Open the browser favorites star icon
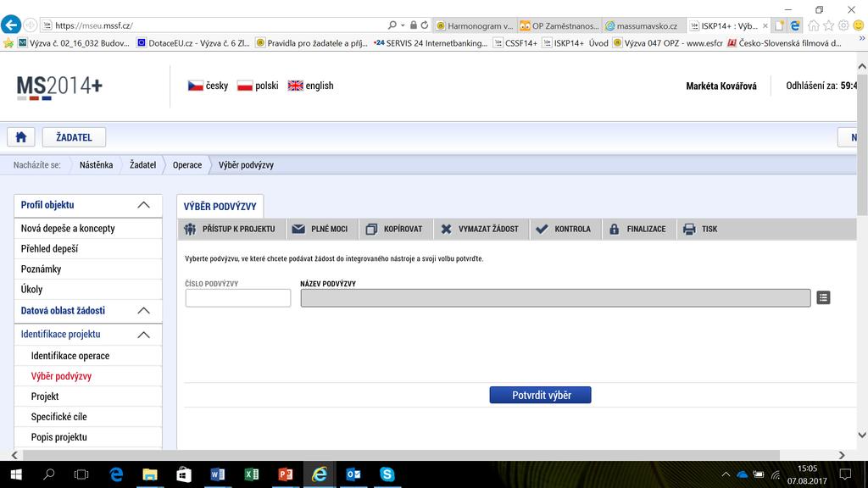Image resolution: width=868 pixels, height=488 pixels. point(829,25)
